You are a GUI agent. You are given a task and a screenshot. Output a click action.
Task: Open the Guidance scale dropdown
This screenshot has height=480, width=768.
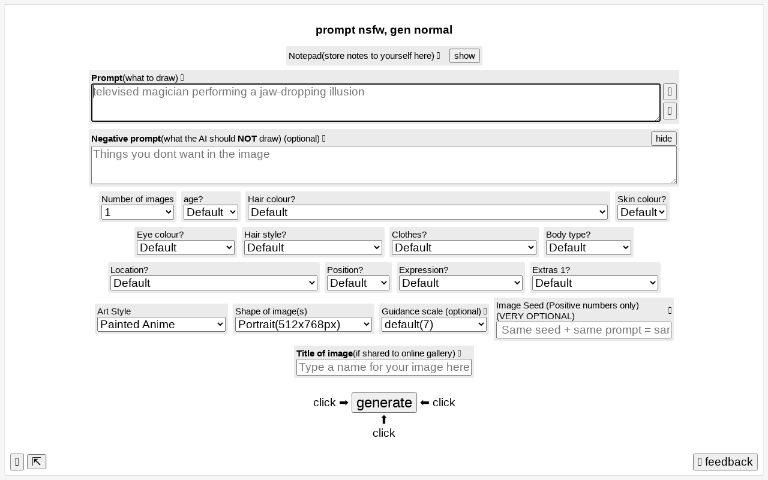pyautogui.click(x=434, y=324)
